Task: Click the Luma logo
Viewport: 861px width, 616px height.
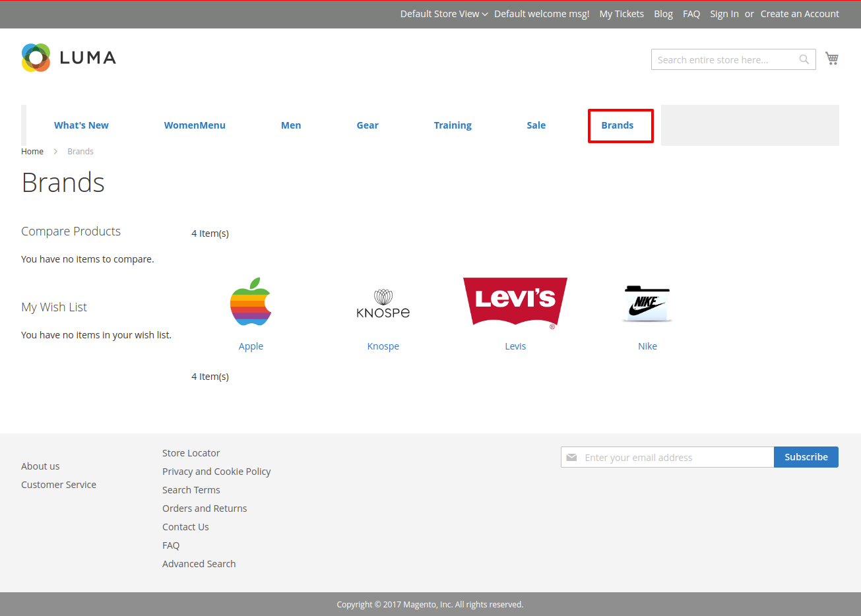Action: 69,58
